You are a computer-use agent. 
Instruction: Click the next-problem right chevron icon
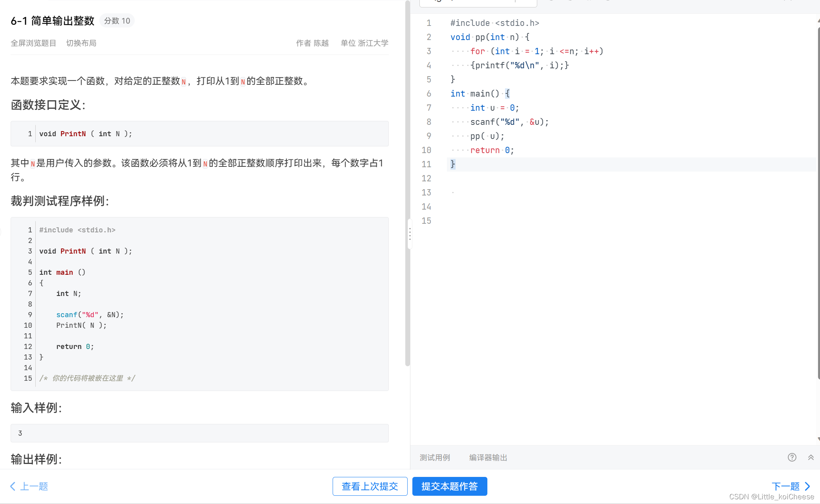pos(807,486)
